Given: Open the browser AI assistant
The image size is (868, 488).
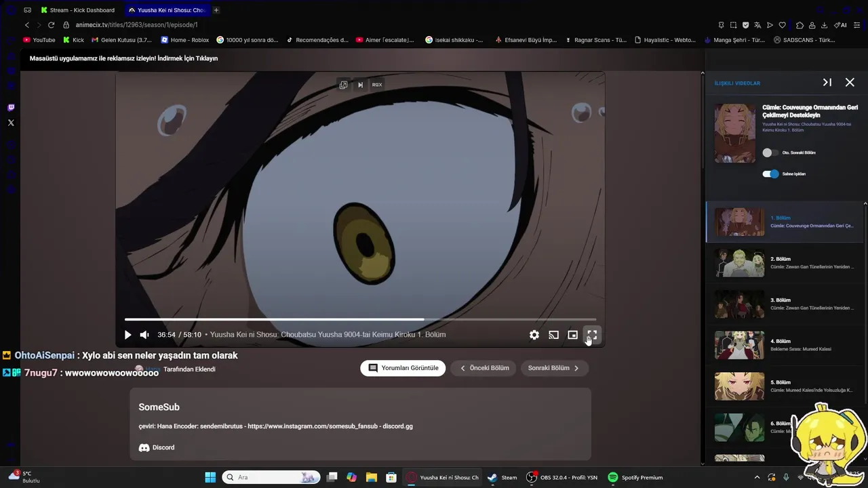Looking at the screenshot, I should point(840,25).
